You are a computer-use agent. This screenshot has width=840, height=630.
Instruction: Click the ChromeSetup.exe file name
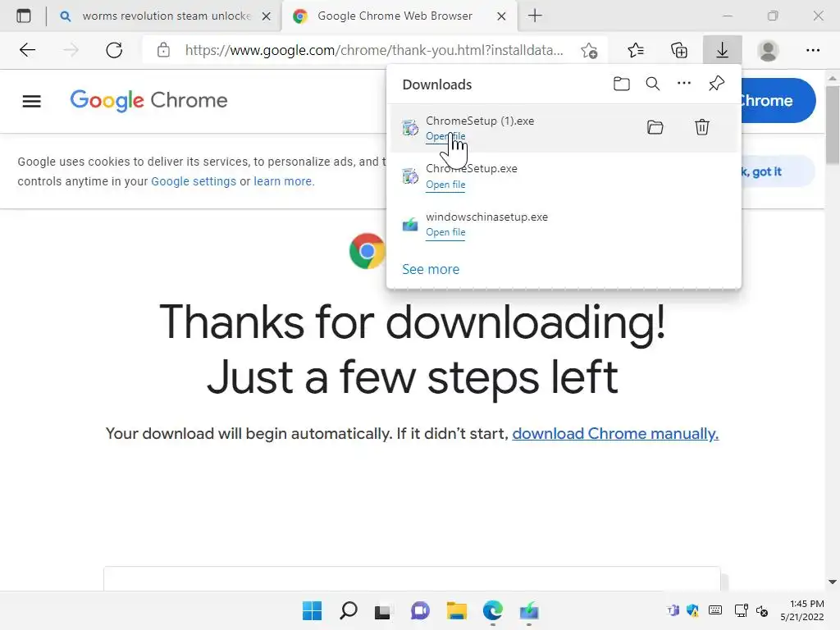click(x=472, y=168)
